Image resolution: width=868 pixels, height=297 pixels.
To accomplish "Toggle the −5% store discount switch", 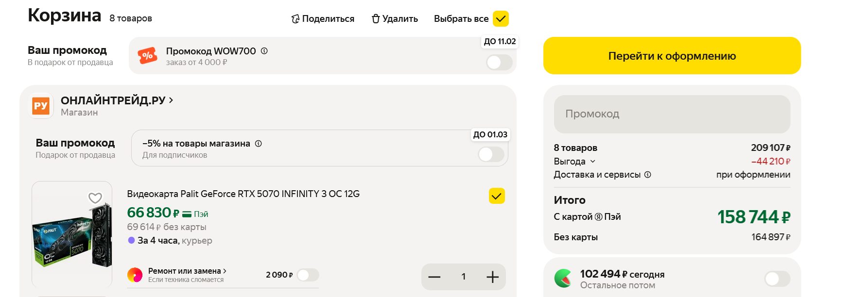I will [x=491, y=155].
